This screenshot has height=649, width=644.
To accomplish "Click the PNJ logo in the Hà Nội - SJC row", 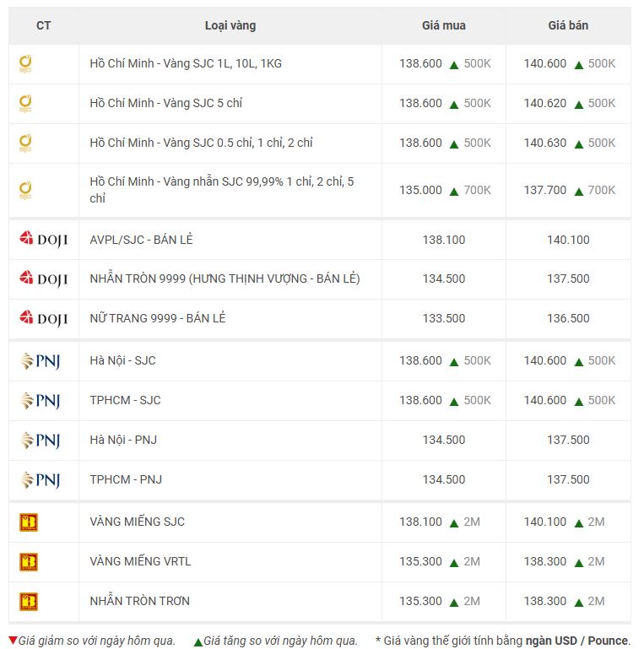I will pyautogui.click(x=41, y=361).
